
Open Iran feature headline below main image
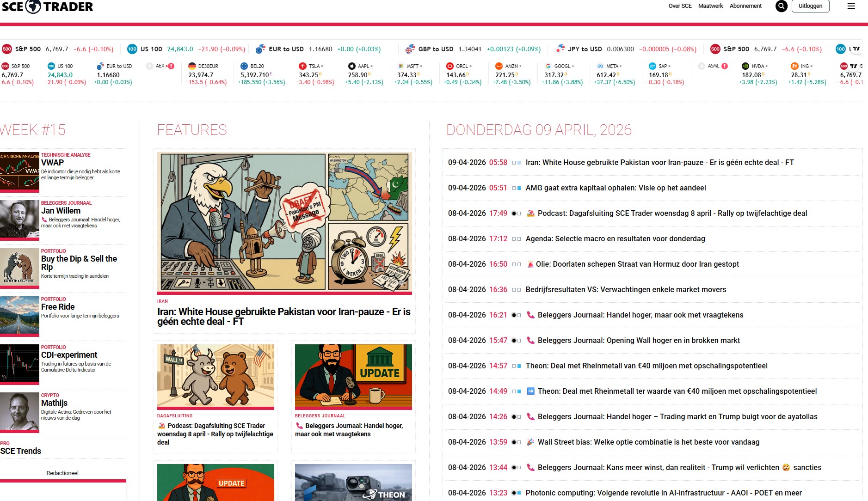click(284, 317)
